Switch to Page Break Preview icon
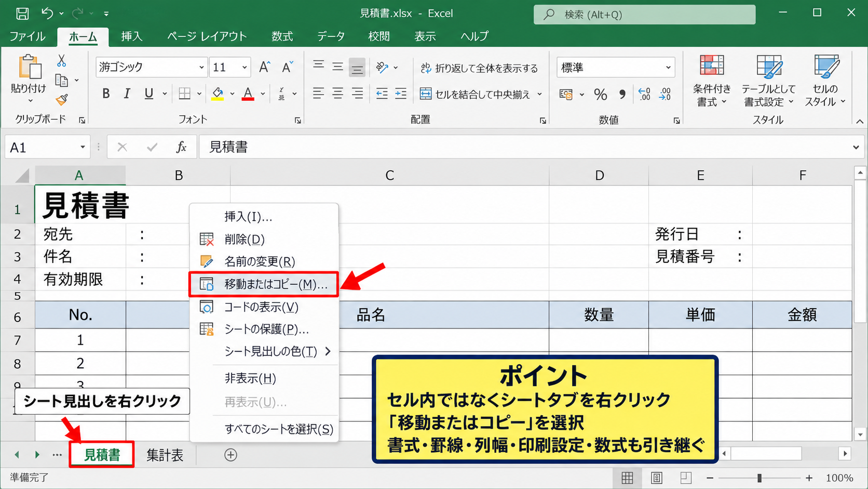Image resolution: width=868 pixels, height=489 pixels. (686, 478)
